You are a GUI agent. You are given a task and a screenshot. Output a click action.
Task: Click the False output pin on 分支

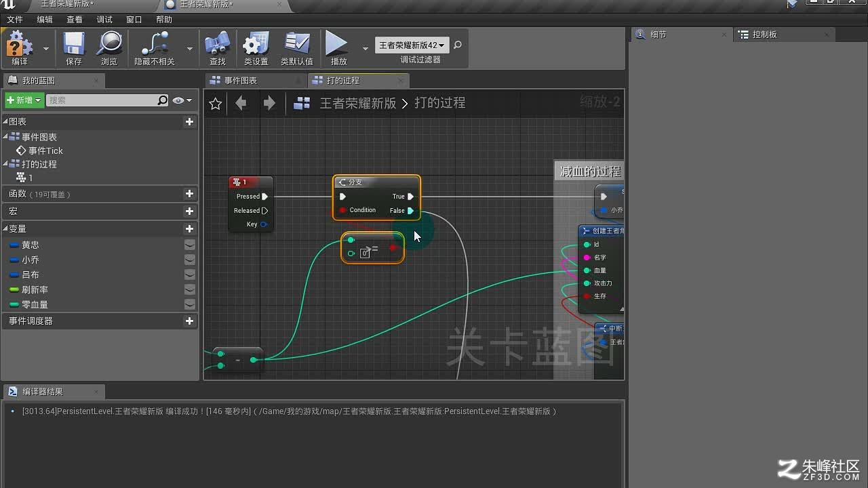pos(410,211)
